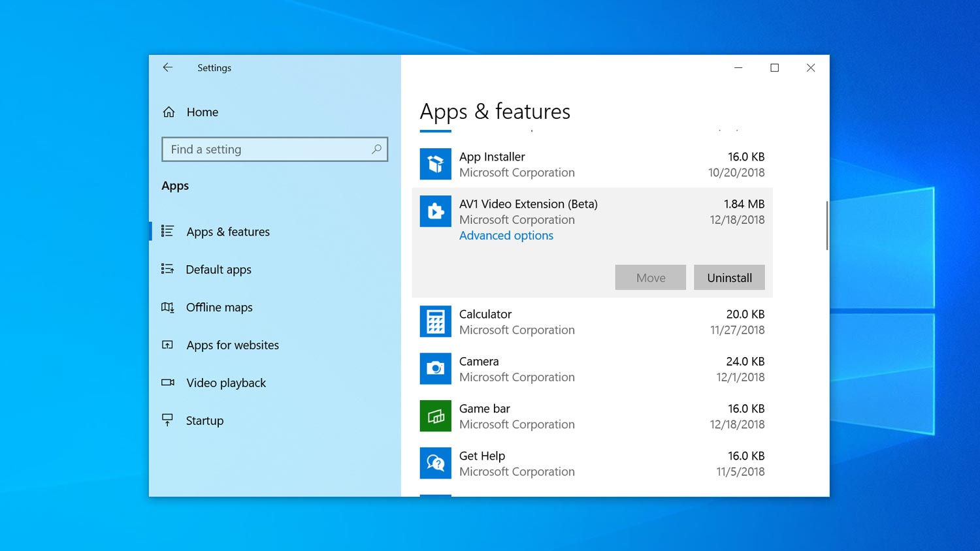Image resolution: width=980 pixels, height=551 pixels.
Task: Open the Startup apps page
Action: click(204, 421)
